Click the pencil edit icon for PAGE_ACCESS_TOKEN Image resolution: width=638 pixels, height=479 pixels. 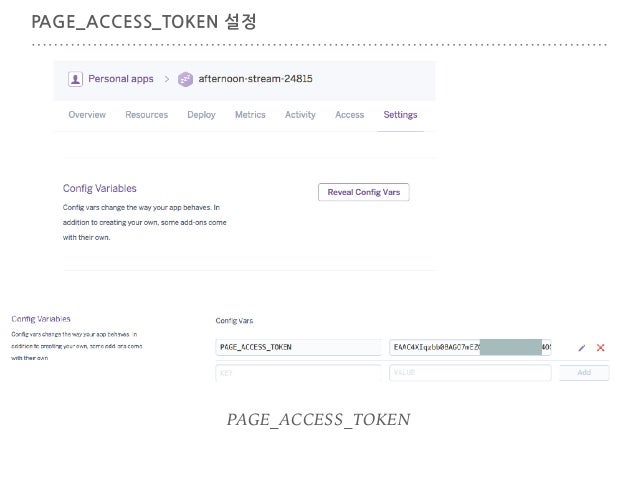[x=581, y=348]
